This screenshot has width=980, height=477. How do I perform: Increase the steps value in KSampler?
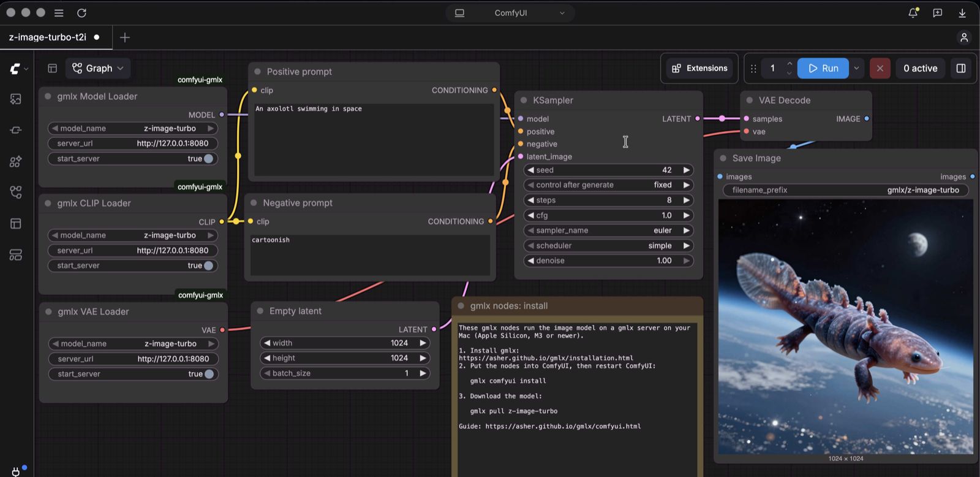point(687,200)
